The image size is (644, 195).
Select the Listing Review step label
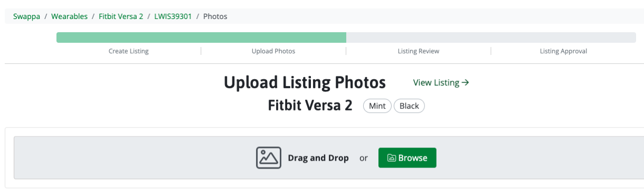pyautogui.click(x=419, y=51)
